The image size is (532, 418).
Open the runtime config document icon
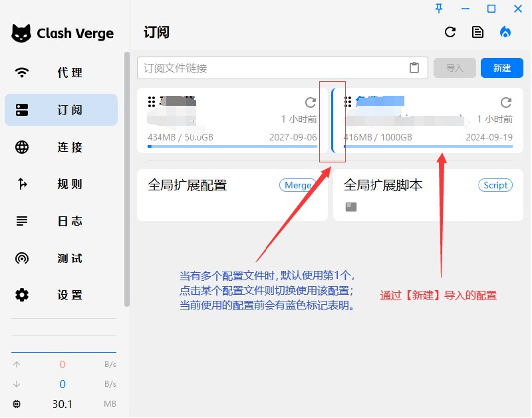(477, 32)
